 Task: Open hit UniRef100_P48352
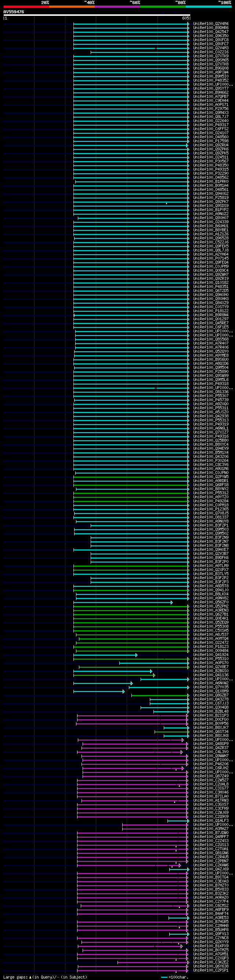(211, 80)
